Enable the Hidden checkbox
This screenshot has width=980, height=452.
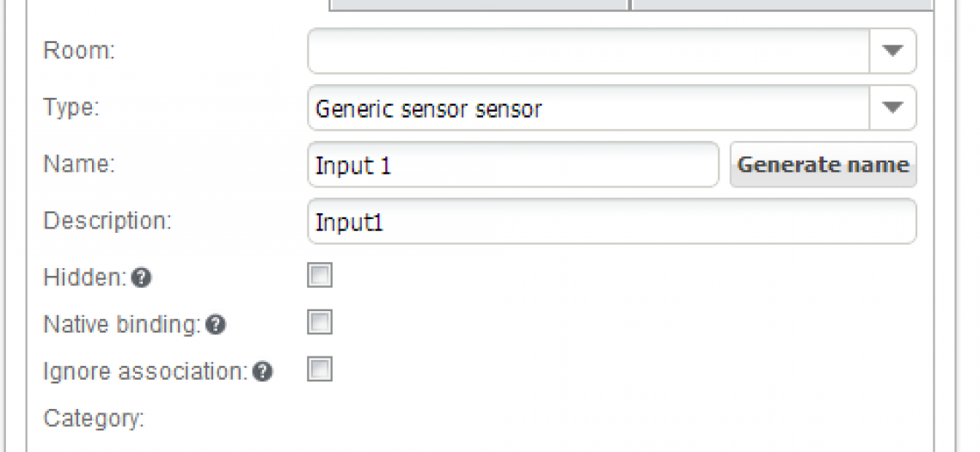(x=320, y=275)
